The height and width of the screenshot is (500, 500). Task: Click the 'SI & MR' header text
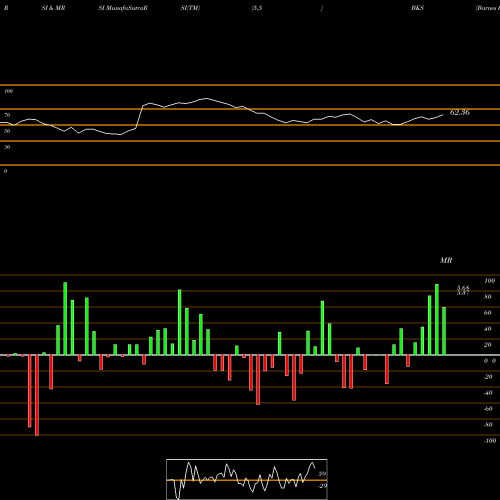tap(53, 8)
